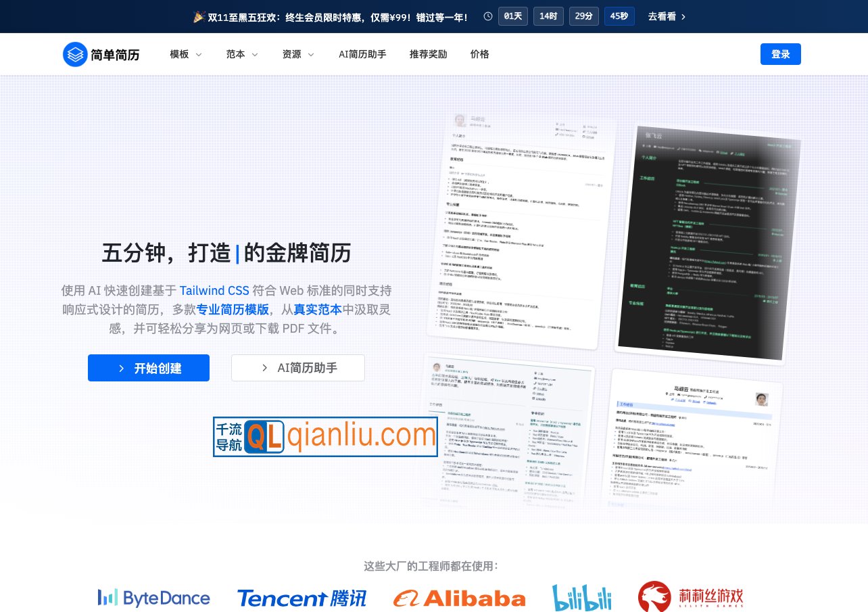Expand the 资源 dropdown menu
This screenshot has width=868, height=612.
[x=297, y=54]
